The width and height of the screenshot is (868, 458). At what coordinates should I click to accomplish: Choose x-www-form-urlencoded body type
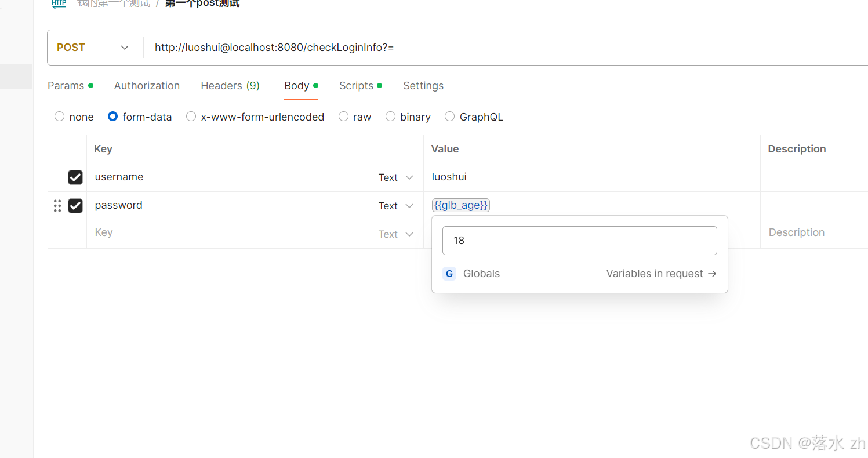[191, 117]
